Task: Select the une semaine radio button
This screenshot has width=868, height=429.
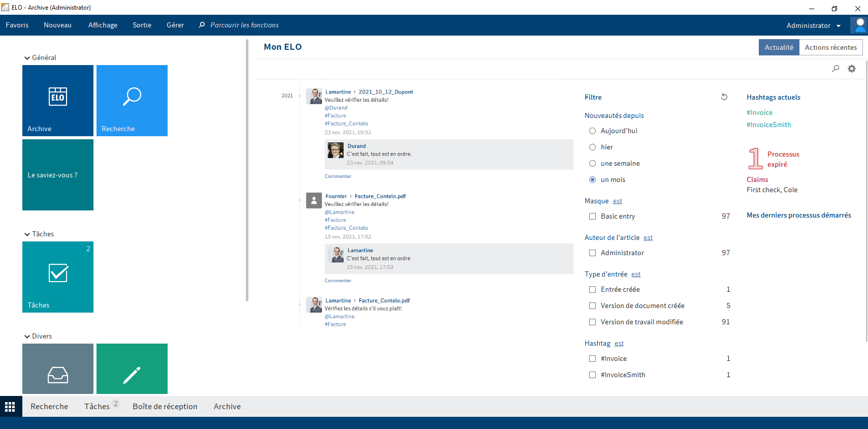Action: click(x=592, y=163)
